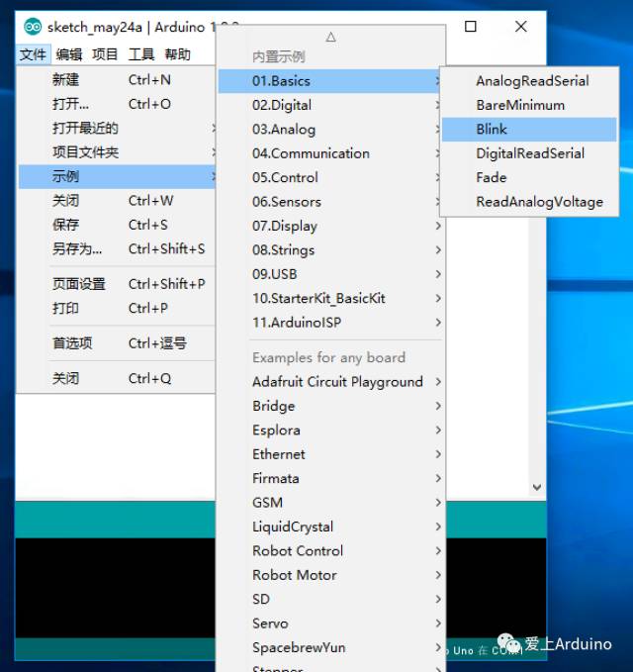Open the Fade example sketch

529,177
